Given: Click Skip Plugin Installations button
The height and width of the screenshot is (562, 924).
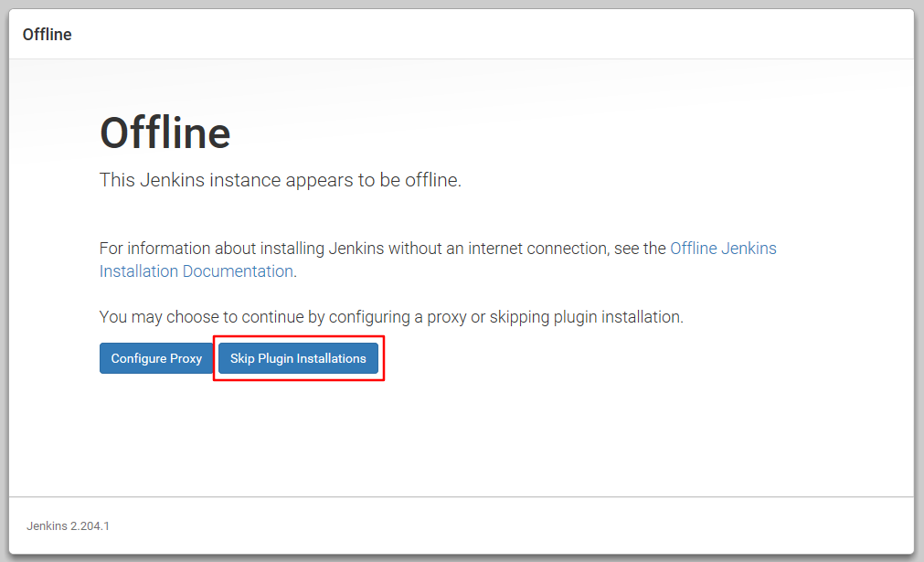Looking at the screenshot, I should point(298,358).
